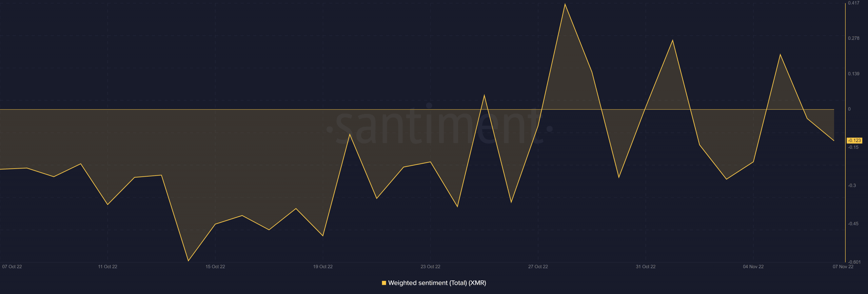The width and height of the screenshot is (868, 294).
Task: Click the '31 Oct 22' date label
Action: (646, 267)
